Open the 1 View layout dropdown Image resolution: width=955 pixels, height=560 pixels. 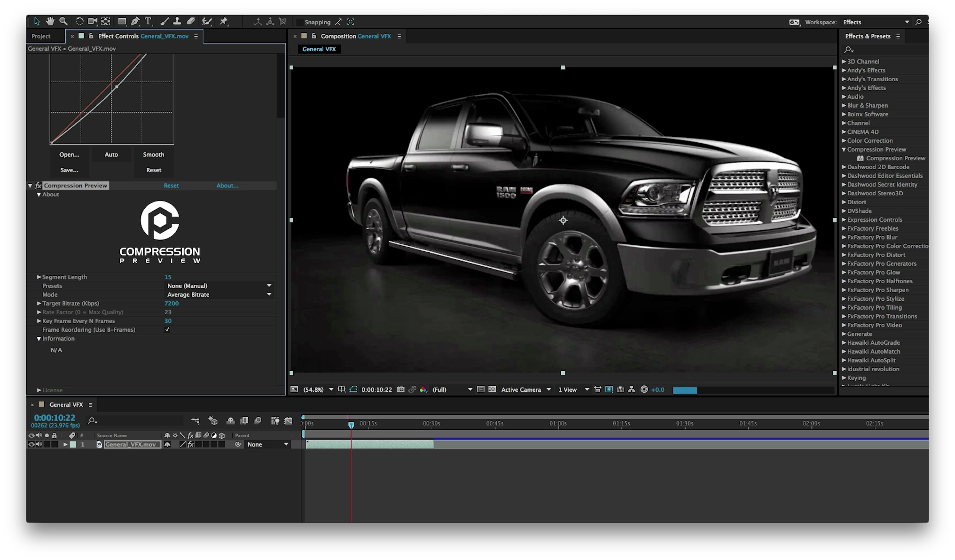tap(573, 389)
